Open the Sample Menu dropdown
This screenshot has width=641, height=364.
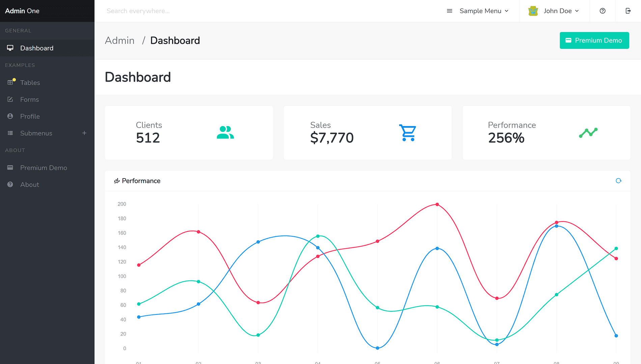point(483,11)
